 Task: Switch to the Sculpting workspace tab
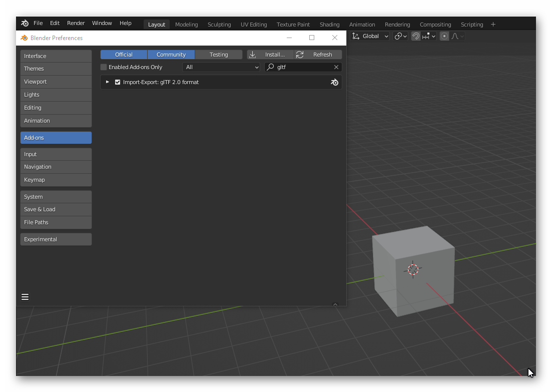pos(219,25)
